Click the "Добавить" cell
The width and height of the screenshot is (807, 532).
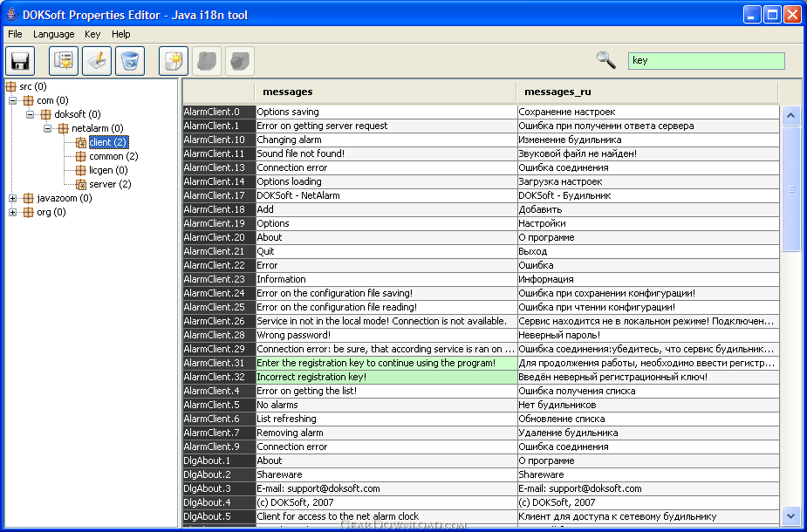point(648,209)
